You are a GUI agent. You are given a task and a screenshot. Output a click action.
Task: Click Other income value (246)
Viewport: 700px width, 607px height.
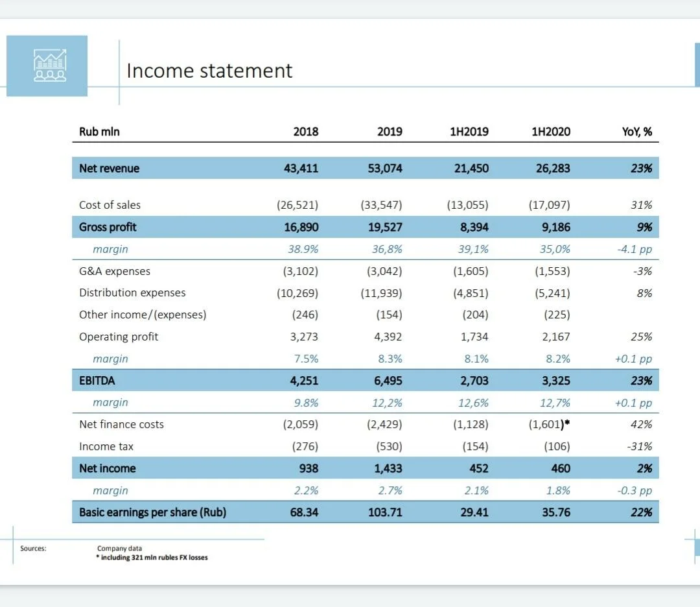pyautogui.click(x=305, y=315)
